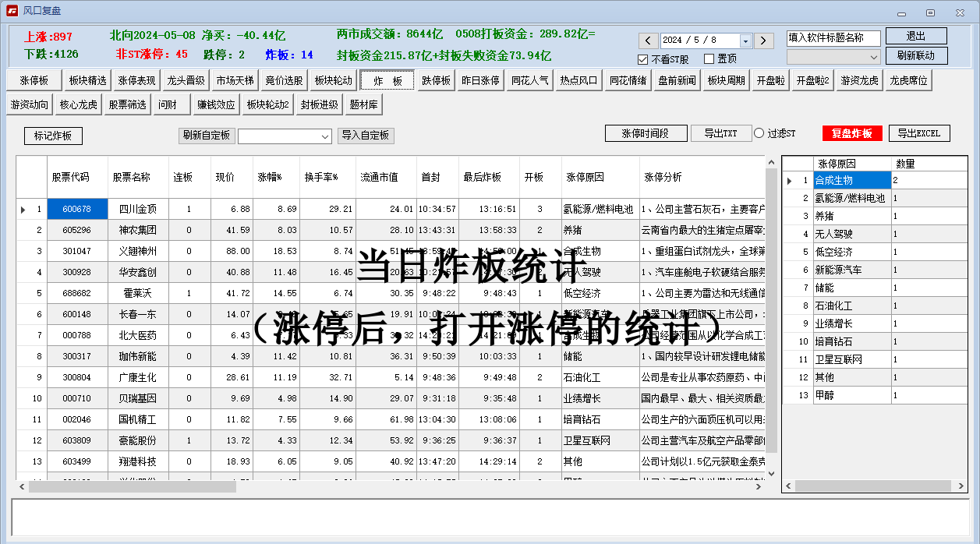Go to the 竞价选股 tab
This screenshot has height=544, width=980.
[284, 80]
